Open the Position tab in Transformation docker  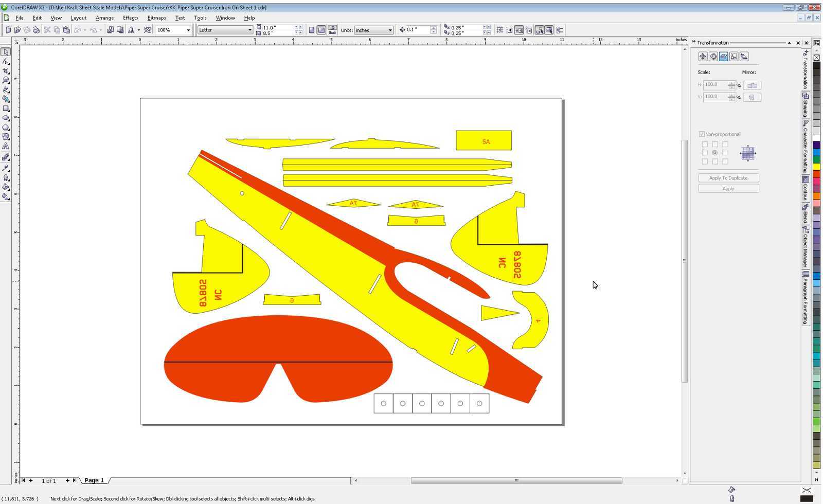tap(703, 57)
